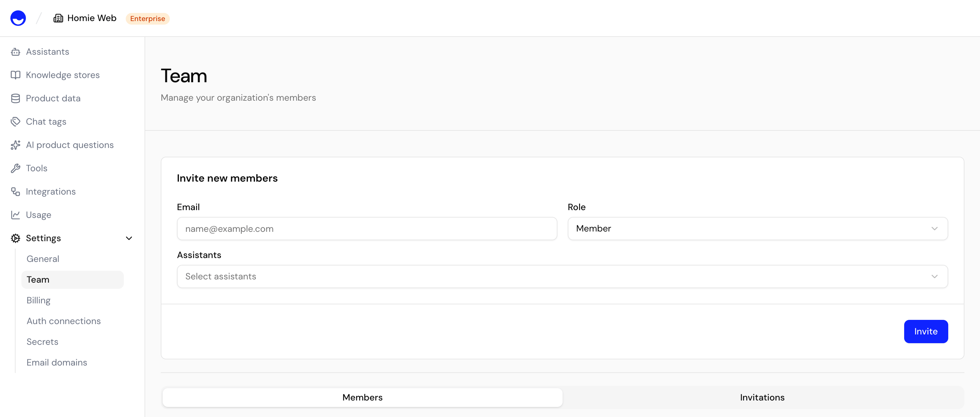This screenshot has height=417, width=980.
Task: Open Auth connections settings
Action: 64,321
